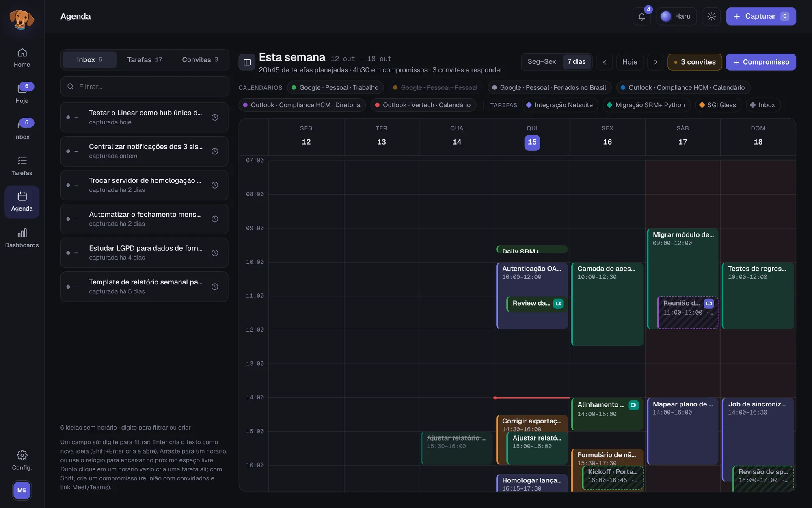
Task: Focus the Filtrar input field
Action: pyautogui.click(x=145, y=87)
